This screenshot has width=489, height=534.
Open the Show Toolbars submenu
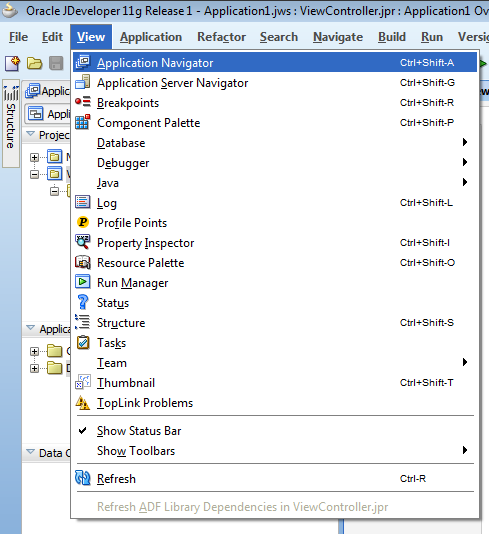point(275,451)
